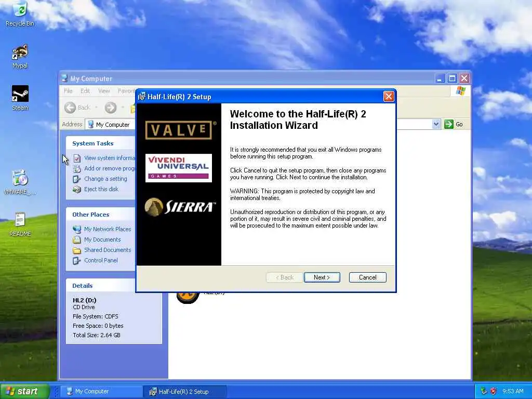Click the 'Total Size: 2.64 GB' text
The width and height of the screenshot is (532, 399).
tap(96, 335)
